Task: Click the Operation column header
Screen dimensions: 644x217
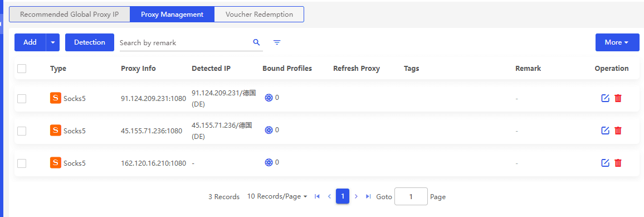Action: 612,69
